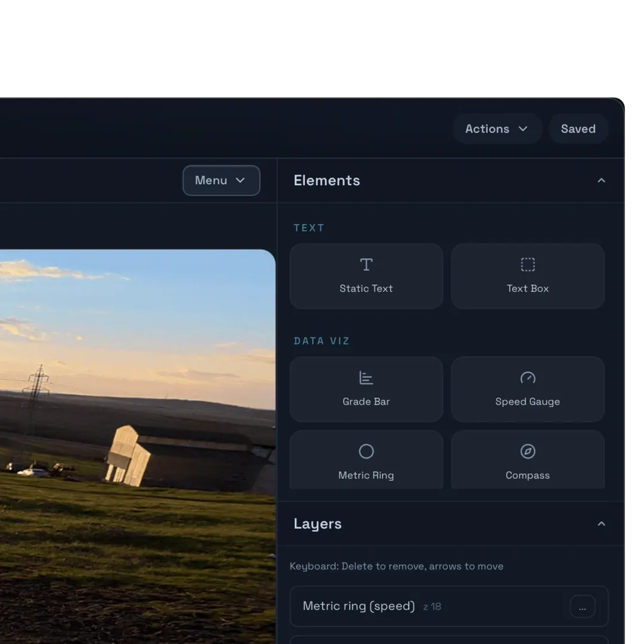The width and height of the screenshot is (644, 644).
Task: Open the Actions dropdown
Action: pyautogui.click(x=497, y=129)
